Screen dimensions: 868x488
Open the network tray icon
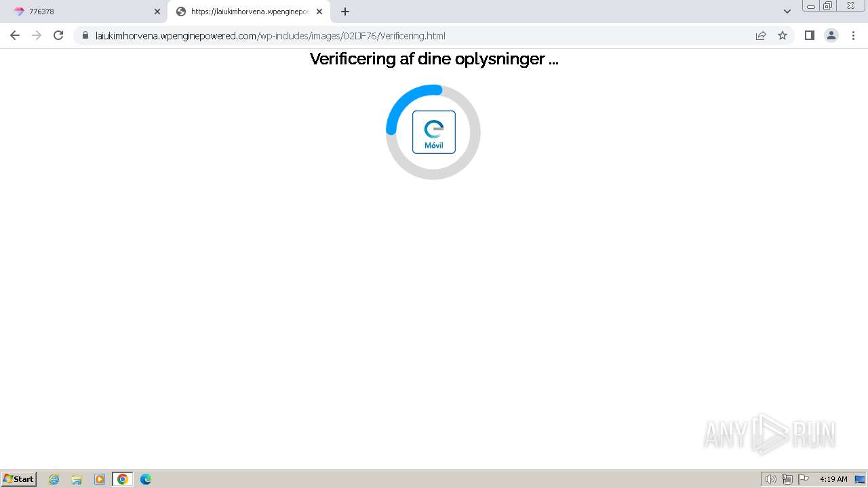pos(787,479)
